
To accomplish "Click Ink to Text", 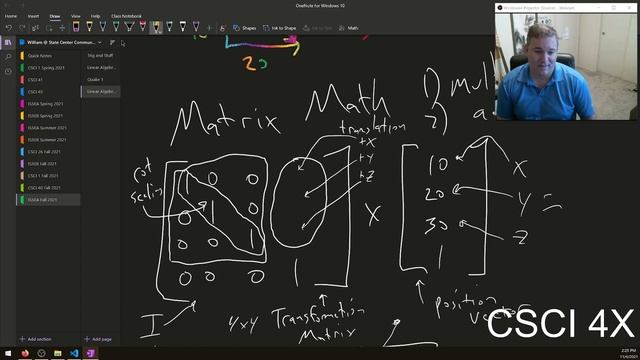I will pyautogui.click(x=318, y=28).
